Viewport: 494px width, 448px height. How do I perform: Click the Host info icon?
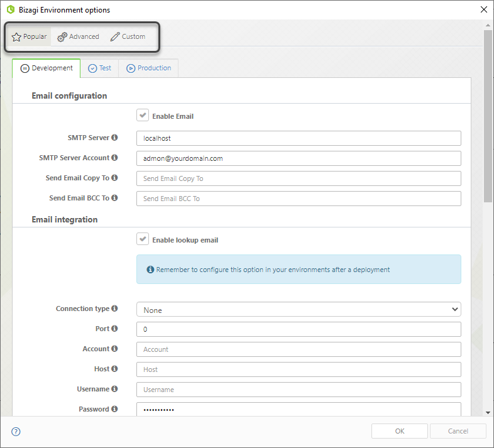(x=114, y=369)
